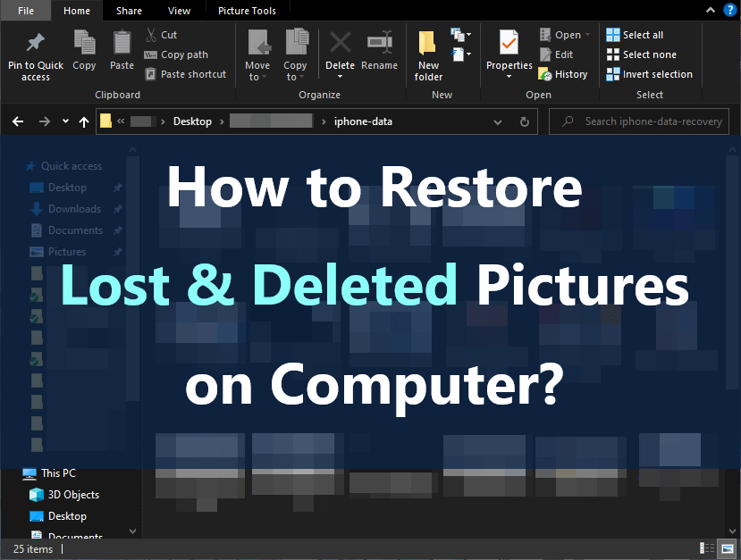Open the Picture Tools tab

pyautogui.click(x=247, y=11)
